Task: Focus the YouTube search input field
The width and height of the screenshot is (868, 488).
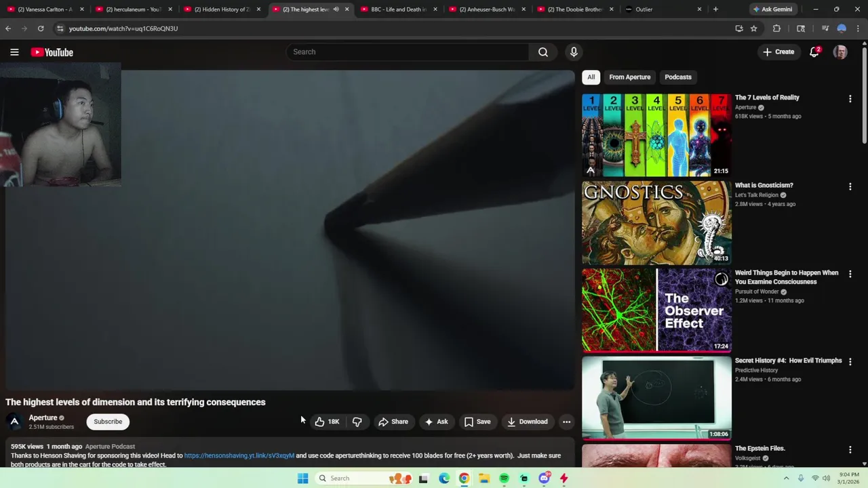Action: point(407,52)
